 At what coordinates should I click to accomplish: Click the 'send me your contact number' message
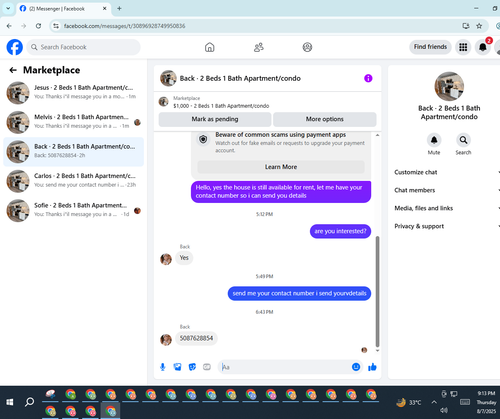tap(299, 293)
